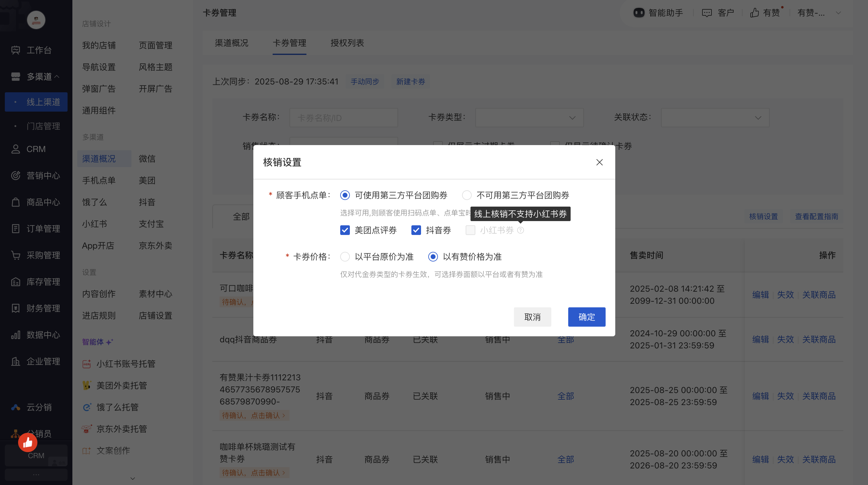Click the red floating thumbs-up badge
Image resolution: width=868 pixels, height=485 pixels.
[28, 442]
